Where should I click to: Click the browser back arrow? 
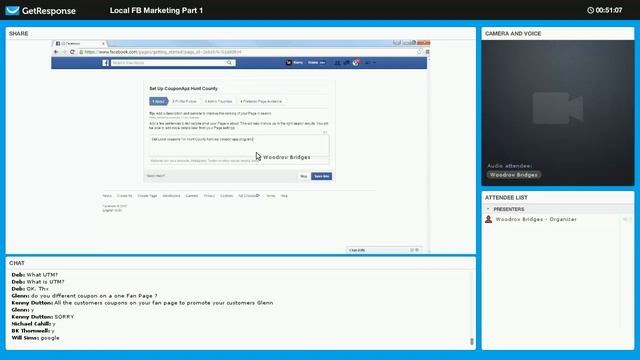pyautogui.click(x=56, y=52)
